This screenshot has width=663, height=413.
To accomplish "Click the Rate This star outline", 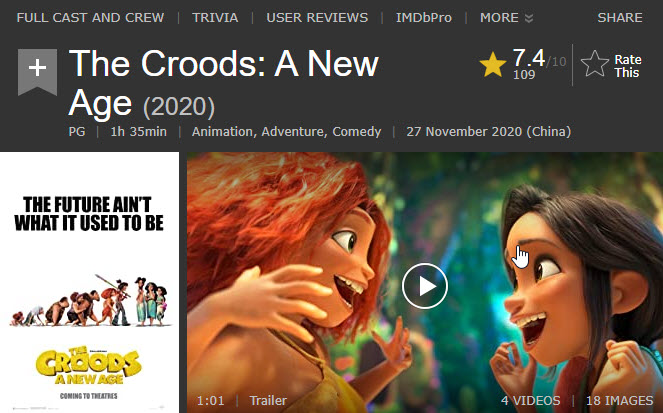I will (594, 64).
